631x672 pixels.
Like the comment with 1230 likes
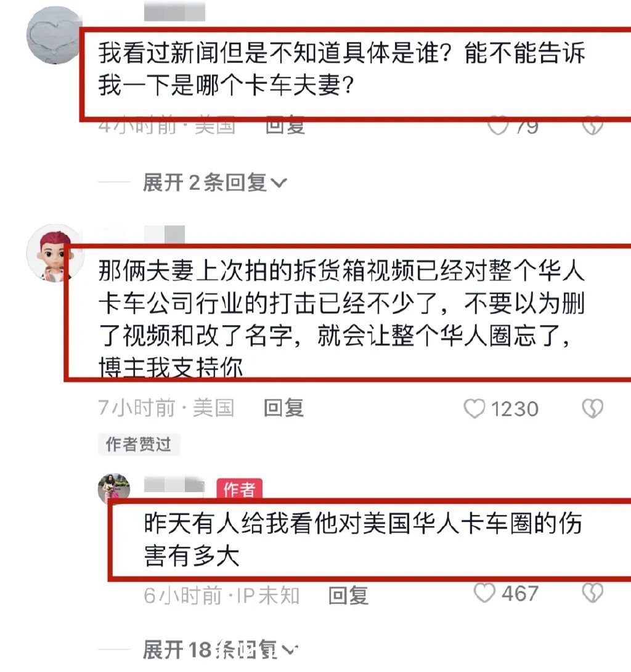tap(474, 408)
